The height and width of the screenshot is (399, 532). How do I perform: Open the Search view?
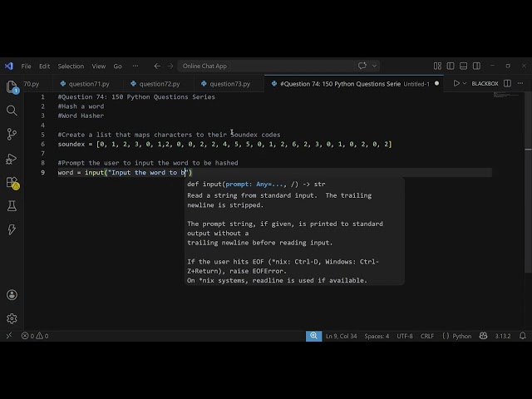point(12,111)
